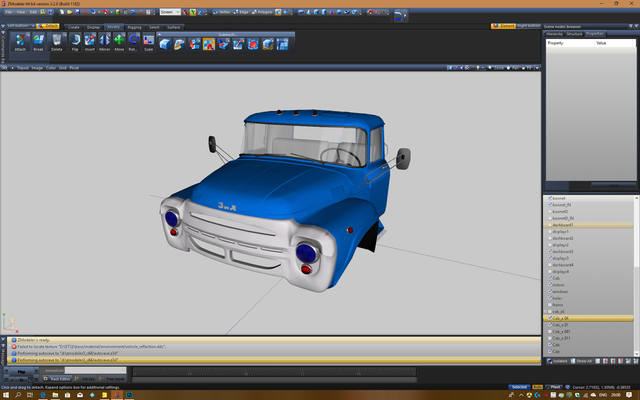Click the command input field at bottom left
Image resolution: width=640 pixels, height=400 pixels.
point(96,370)
